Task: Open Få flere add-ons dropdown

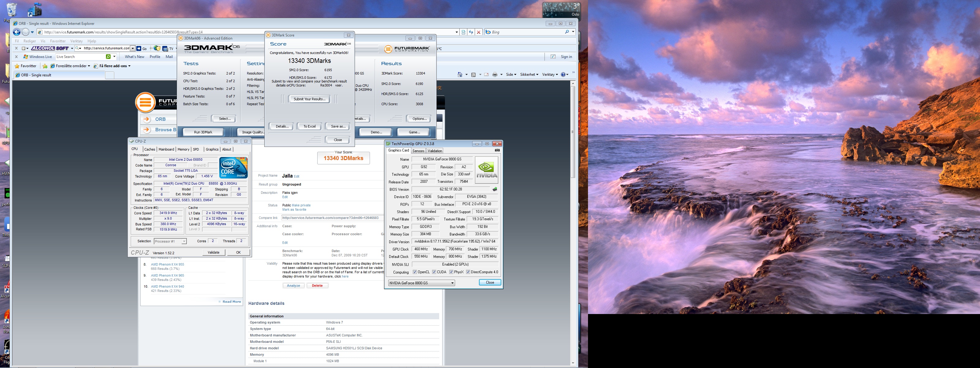Action: click(x=112, y=66)
